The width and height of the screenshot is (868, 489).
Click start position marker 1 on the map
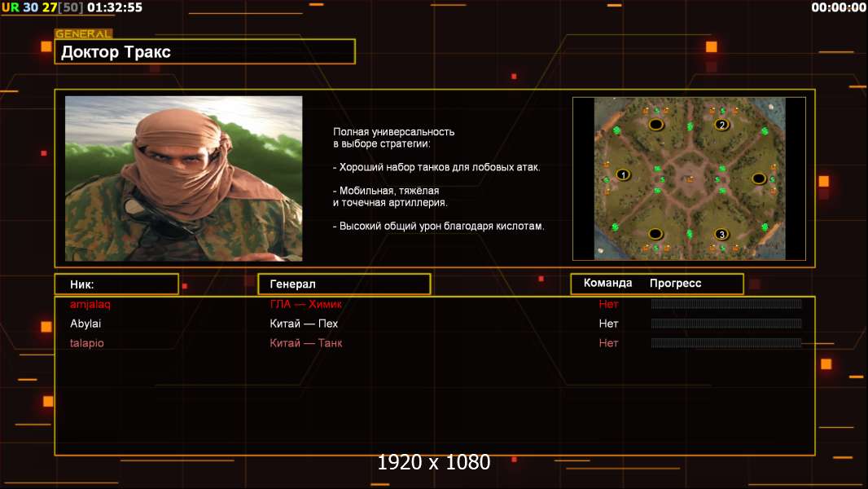click(623, 175)
